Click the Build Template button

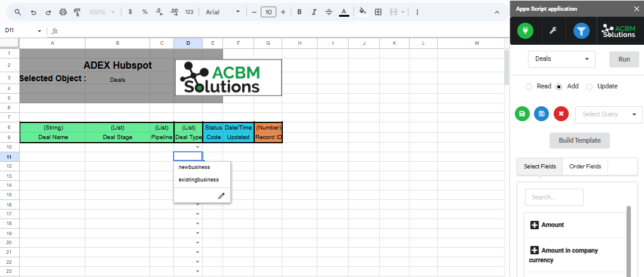click(x=579, y=140)
